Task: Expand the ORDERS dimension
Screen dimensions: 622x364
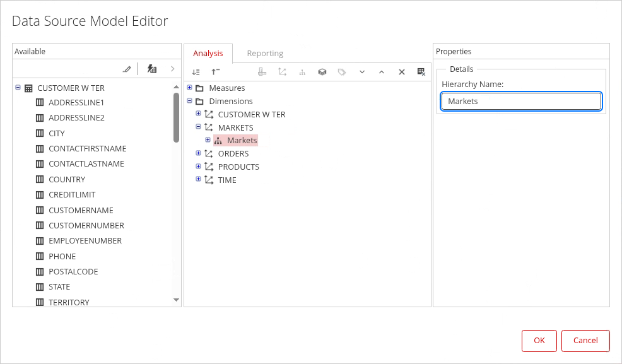Action: [x=198, y=153]
